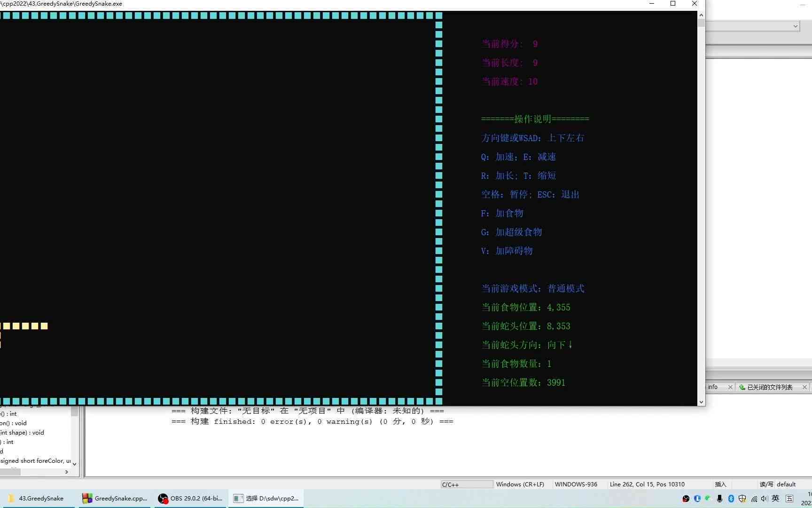Viewport: 812px width, 508px height.
Task: Open the WeChat tray icon
Action: click(708, 498)
